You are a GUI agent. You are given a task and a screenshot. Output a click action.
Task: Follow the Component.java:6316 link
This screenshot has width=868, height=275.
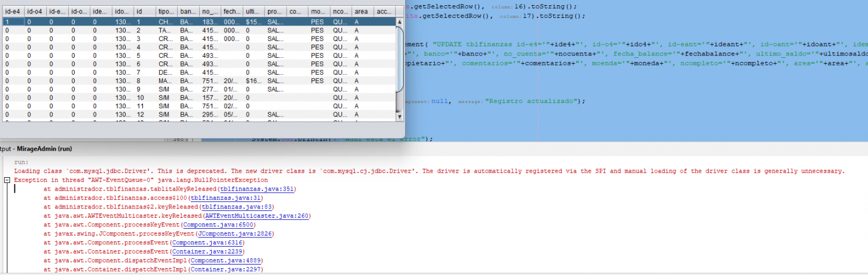tap(208, 243)
